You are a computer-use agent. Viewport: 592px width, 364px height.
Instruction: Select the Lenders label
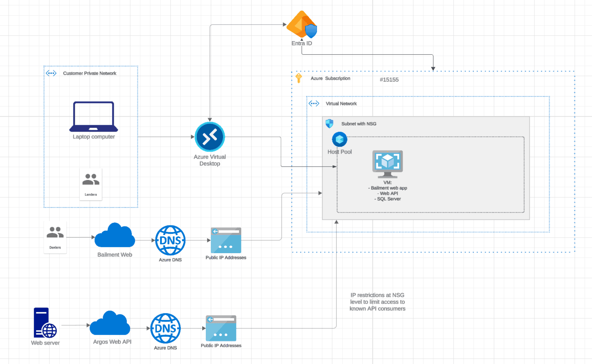tap(91, 195)
